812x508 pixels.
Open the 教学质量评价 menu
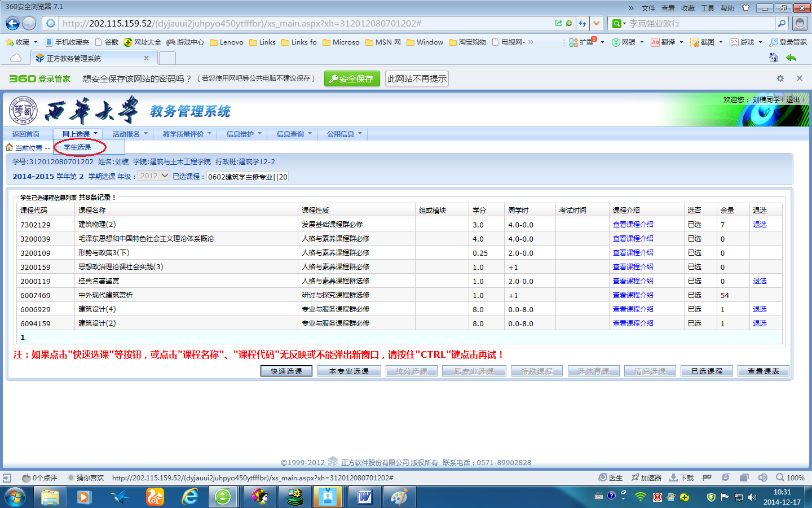pyautogui.click(x=186, y=134)
